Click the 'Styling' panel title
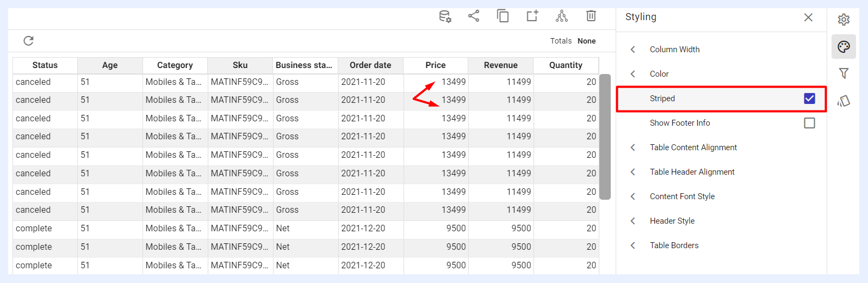Image resolution: width=868 pixels, height=283 pixels. point(641,17)
